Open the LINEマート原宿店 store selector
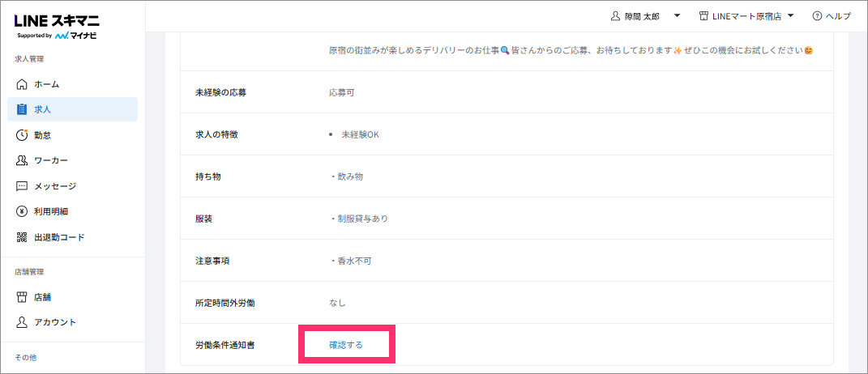Image resolution: width=868 pixels, height=374 pixels. (745, 16)
